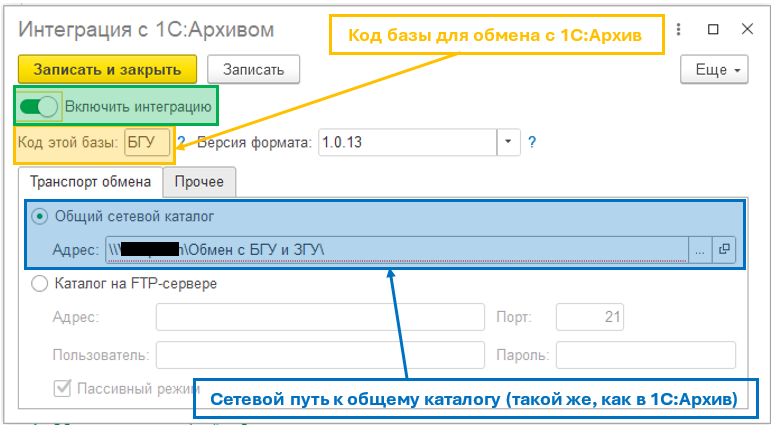The image size is (775, 430).
Task: Click the network catalog Адрес field
Action: (x=396, y=250)
